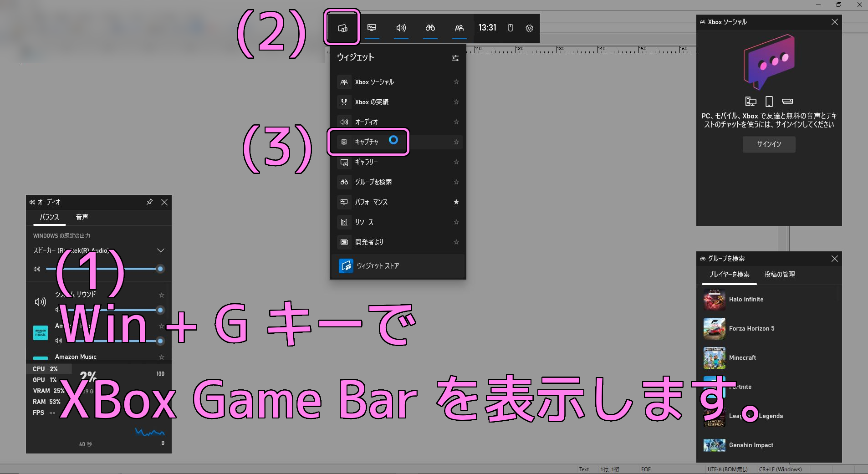Switch to 投稿の管理 tab
Screen dimensions: 868x474
780,275
